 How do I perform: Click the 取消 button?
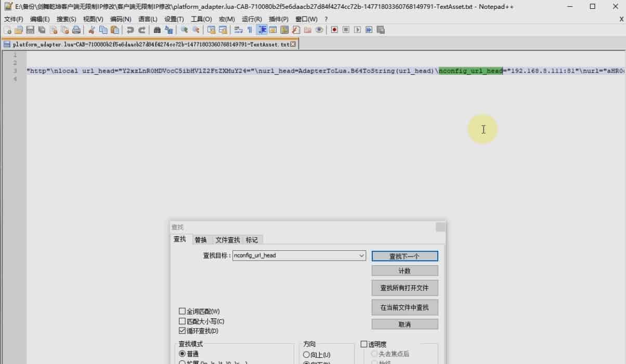pyautogui.click(x=405, y=324)
